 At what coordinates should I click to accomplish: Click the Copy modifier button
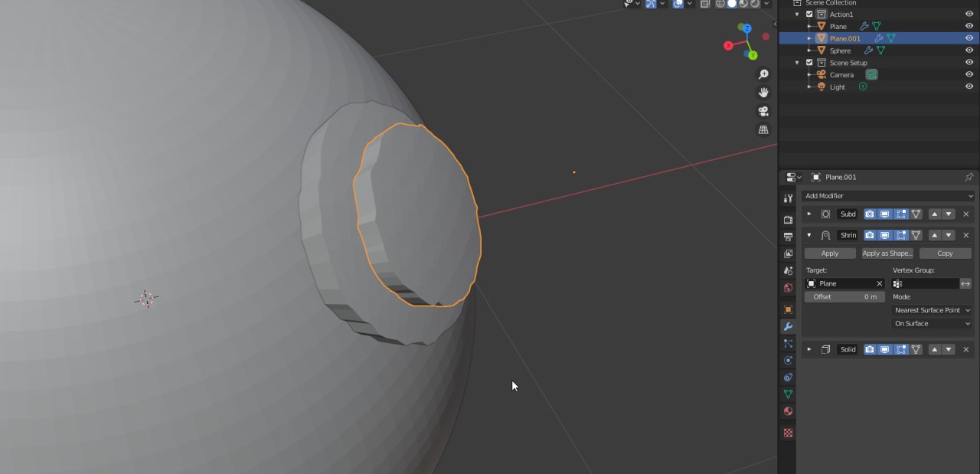pyautogui.click(x=945, y=253)
